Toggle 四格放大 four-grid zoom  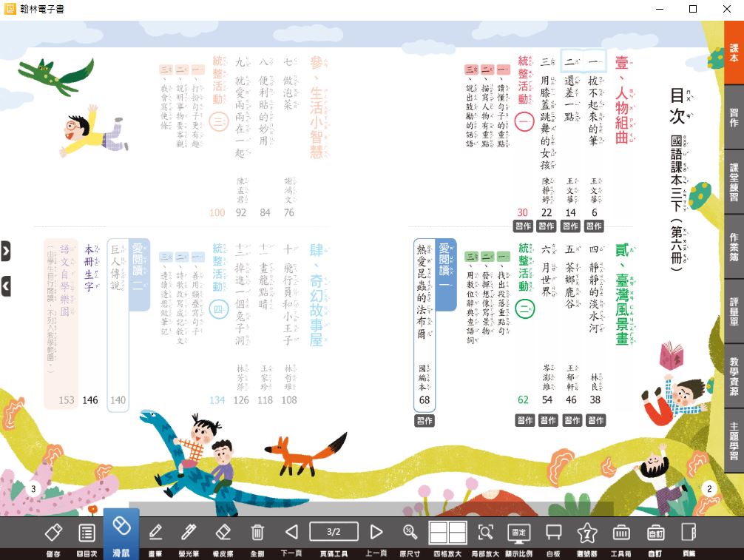[x=448, y=533]
